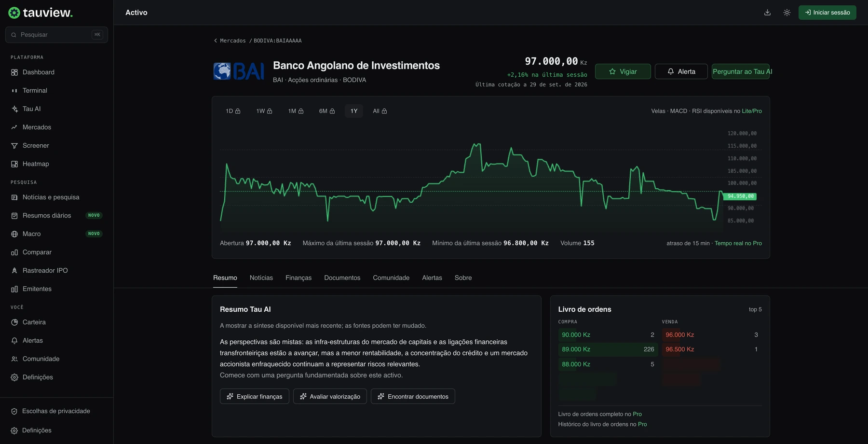Open Comunidade in the sidebar
The height and width of the screenshot is (444, 868).
click(x=56, y=359)
